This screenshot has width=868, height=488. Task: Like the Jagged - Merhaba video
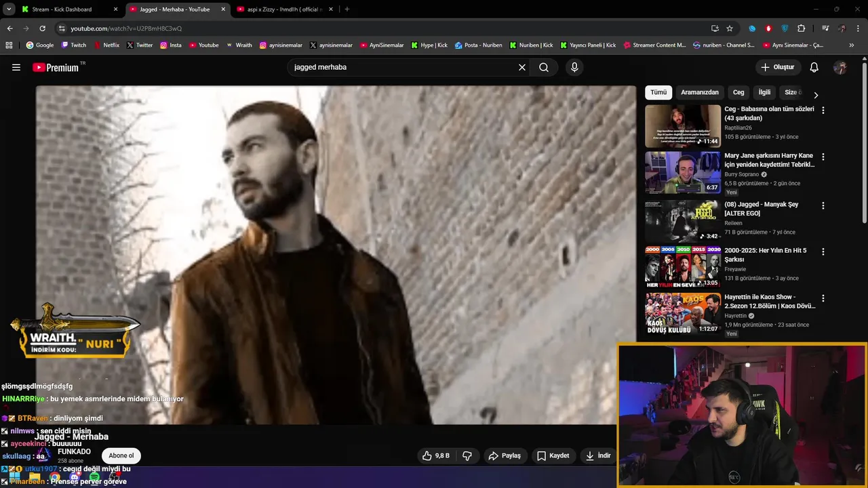(435, 455)
